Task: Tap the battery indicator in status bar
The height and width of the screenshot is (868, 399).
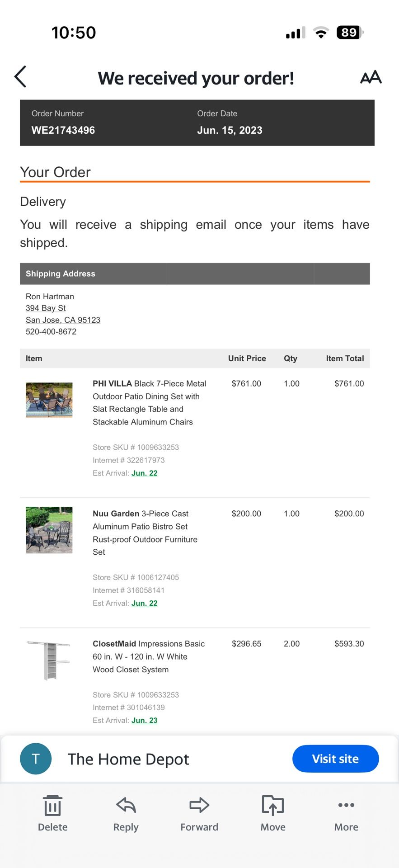Action: point(349,33)
